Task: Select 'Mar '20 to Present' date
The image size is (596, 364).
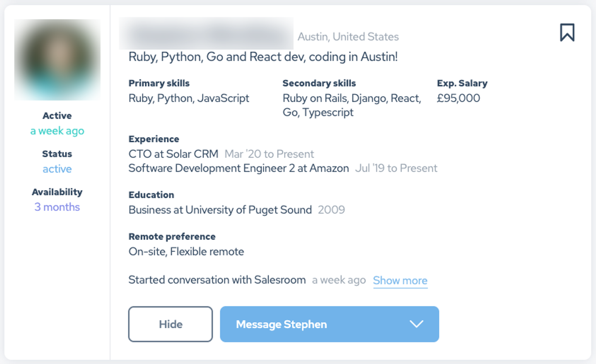Action: pyautogui.click(x=269, y=154)
